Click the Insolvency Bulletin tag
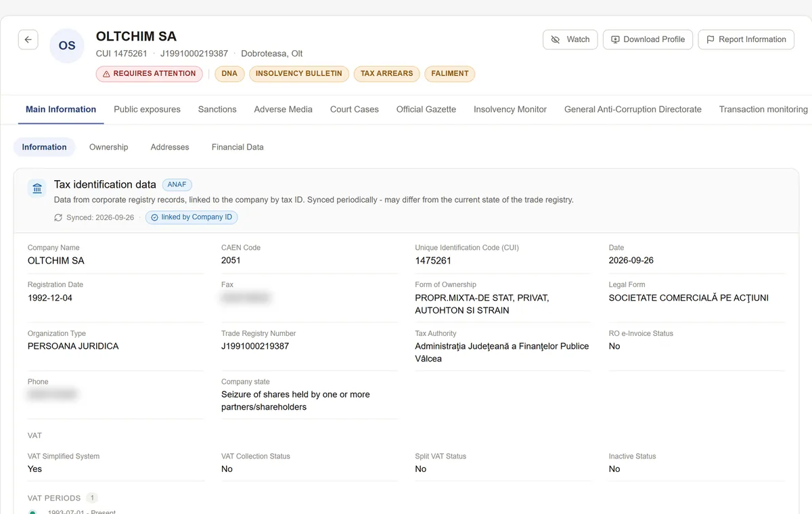Image resolution: width=812 pixels, height=514 pixels. pyautogui.click(x=299, y=74)
